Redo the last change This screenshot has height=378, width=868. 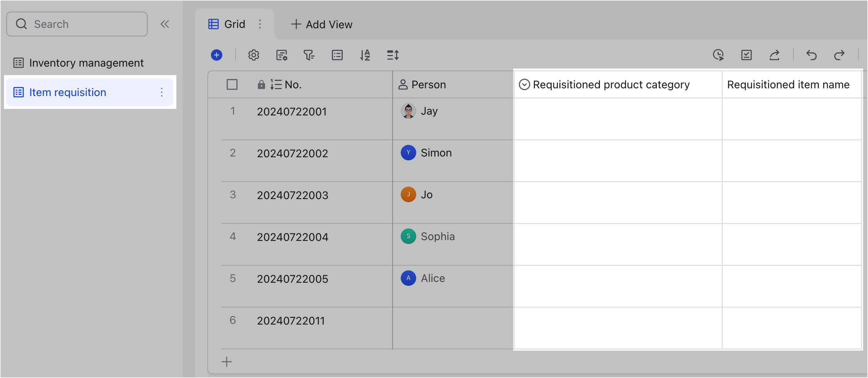(x=839, y=55)
